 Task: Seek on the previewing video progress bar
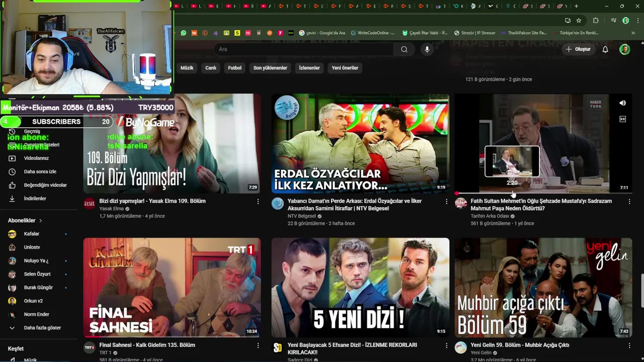[543, 193]
